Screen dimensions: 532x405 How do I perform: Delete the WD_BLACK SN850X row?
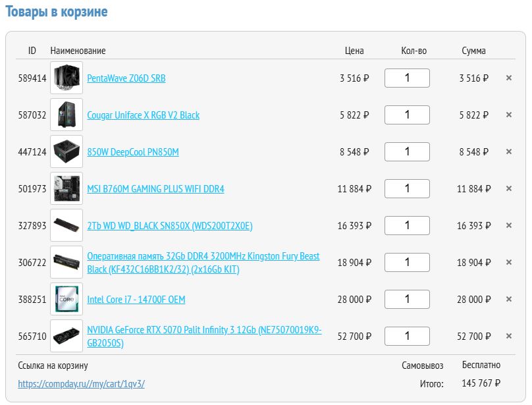508,225
